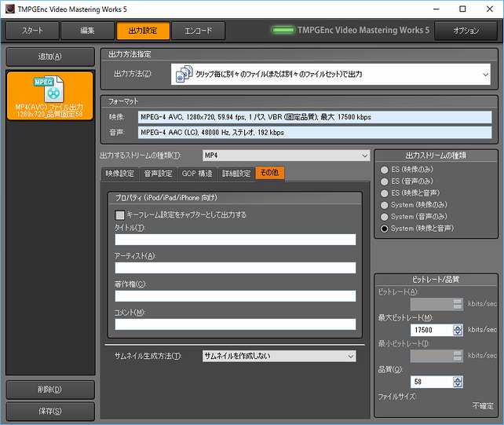Image resolution: width=504 pixels, height=425 pixels.
Task: Open the サムネイル生成方法 dropdown
Action: click(x=279, y=356)
